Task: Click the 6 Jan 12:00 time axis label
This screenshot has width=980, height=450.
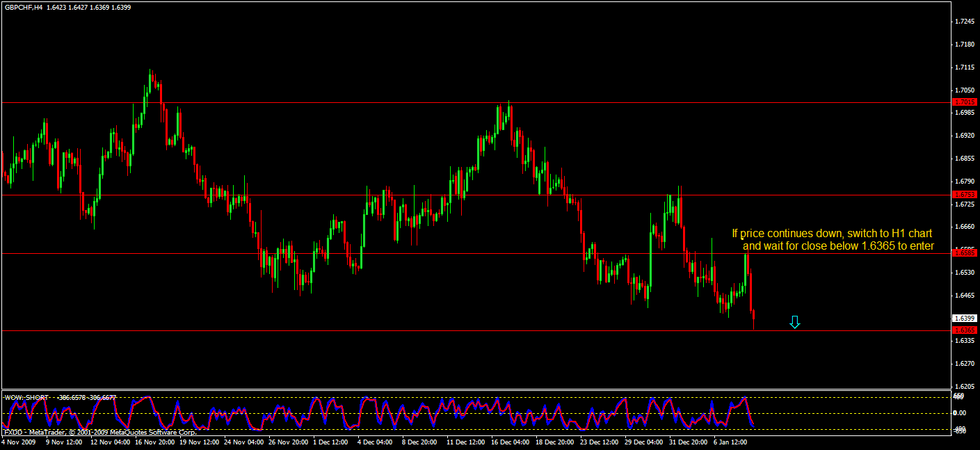Action: click(x=730, y=442)
